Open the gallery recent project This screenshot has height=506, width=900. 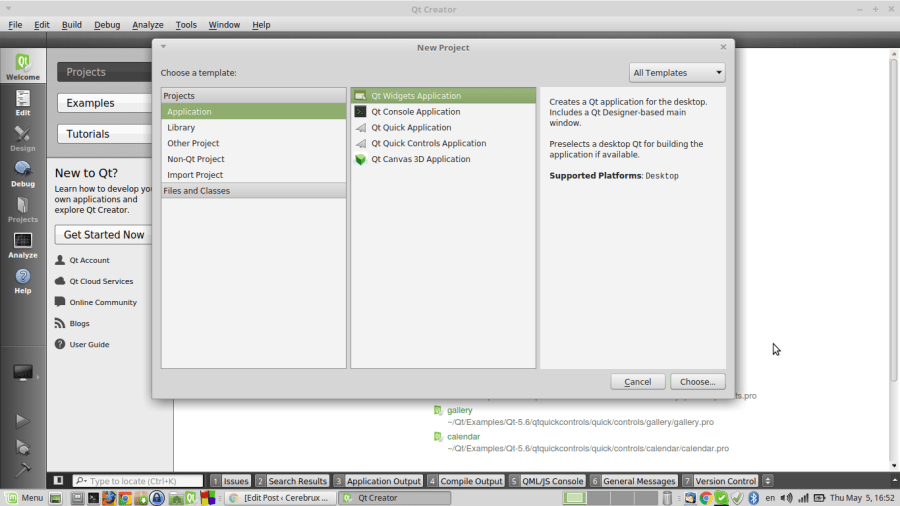pos(460,410)
